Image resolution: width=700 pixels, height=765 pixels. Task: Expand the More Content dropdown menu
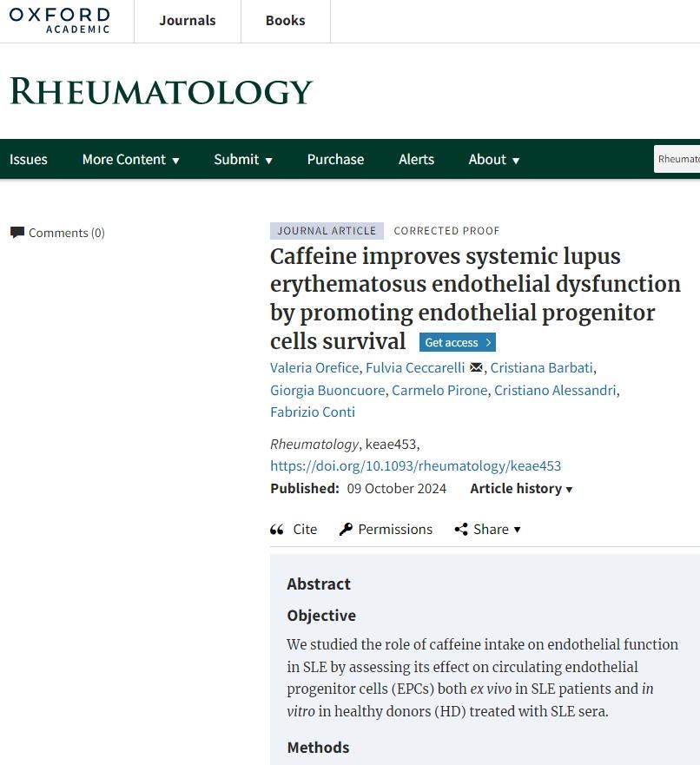click(130, 159)
